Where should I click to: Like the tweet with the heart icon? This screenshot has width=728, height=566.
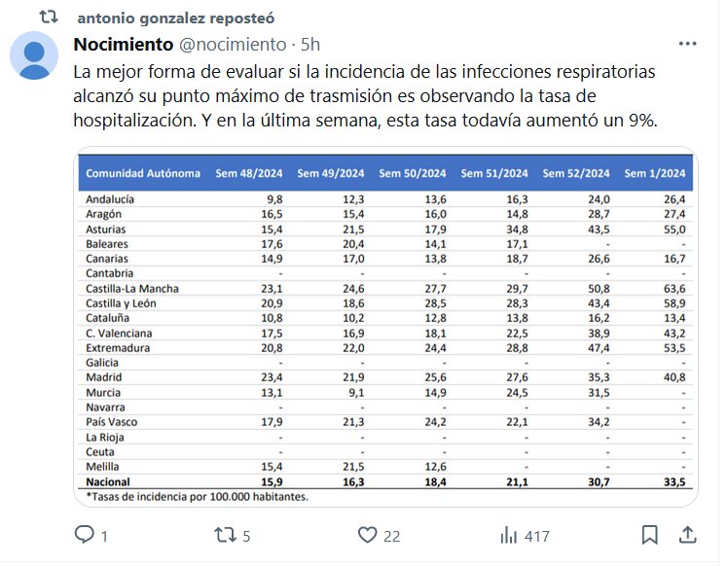click(367, 535)
